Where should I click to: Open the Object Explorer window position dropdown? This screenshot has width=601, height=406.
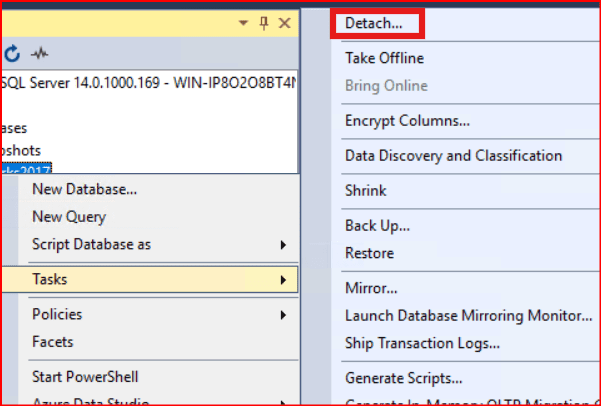point(243,22)
